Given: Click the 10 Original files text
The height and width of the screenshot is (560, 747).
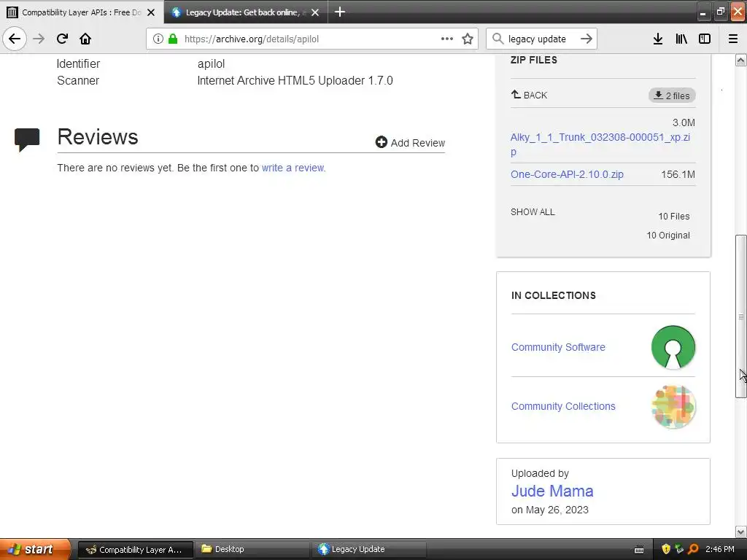Looking at the screenshot, I should pyautogui.click(x=668, y=236).
